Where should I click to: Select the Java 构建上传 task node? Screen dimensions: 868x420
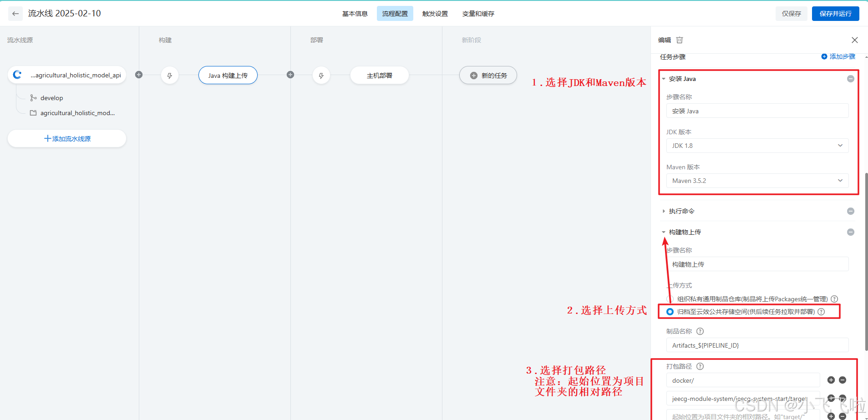[228, 76]
